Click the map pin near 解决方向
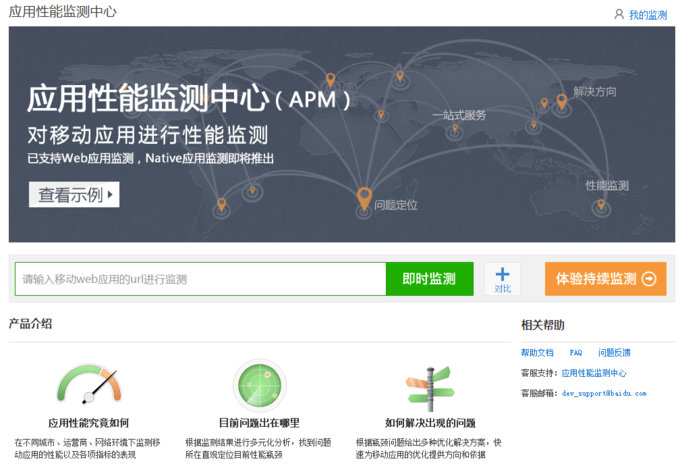The height and width of the screenshot is (470, 680). click(x=562, y=102)
